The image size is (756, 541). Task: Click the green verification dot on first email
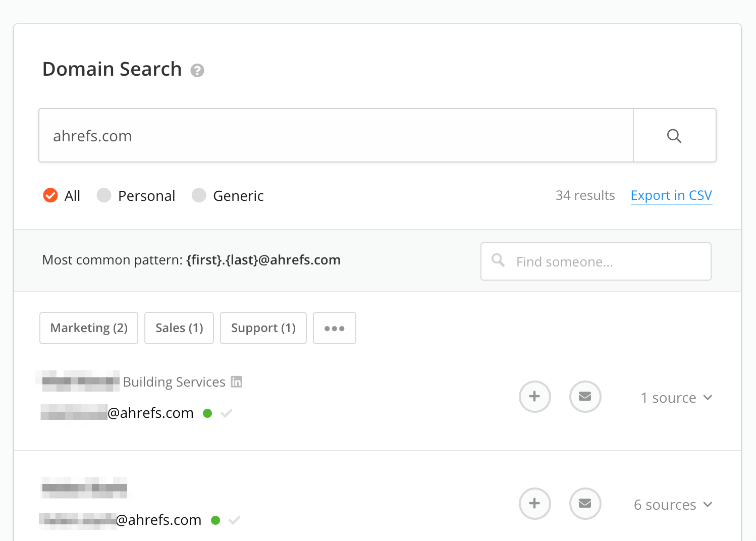207,413
